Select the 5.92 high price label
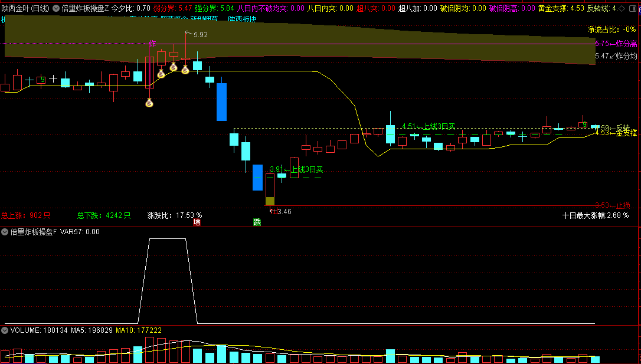 pyautogui.click(x=200, y=35)
